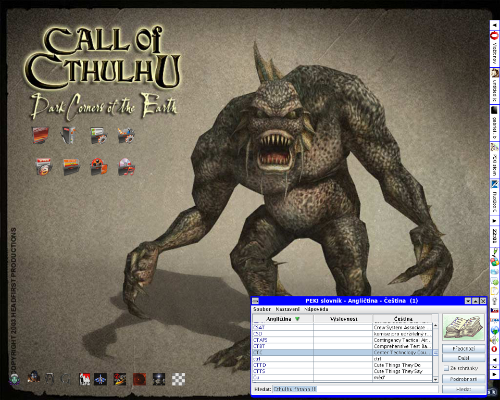
Task: Click the arrow at side panel bottom
Action: [494, 374]
